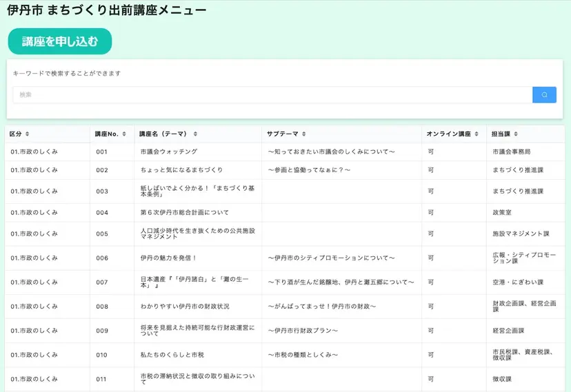Click subtheme ～下り酒が生んだ銘醸地、伊丹と灘五郷について～
Image resolution: width=571 pixels, height=392 pixels.
pos(341,282)
